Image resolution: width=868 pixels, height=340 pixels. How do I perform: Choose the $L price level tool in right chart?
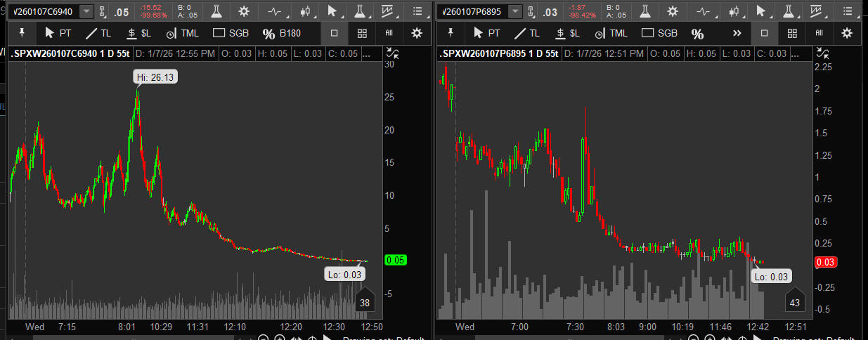(568, 33)
